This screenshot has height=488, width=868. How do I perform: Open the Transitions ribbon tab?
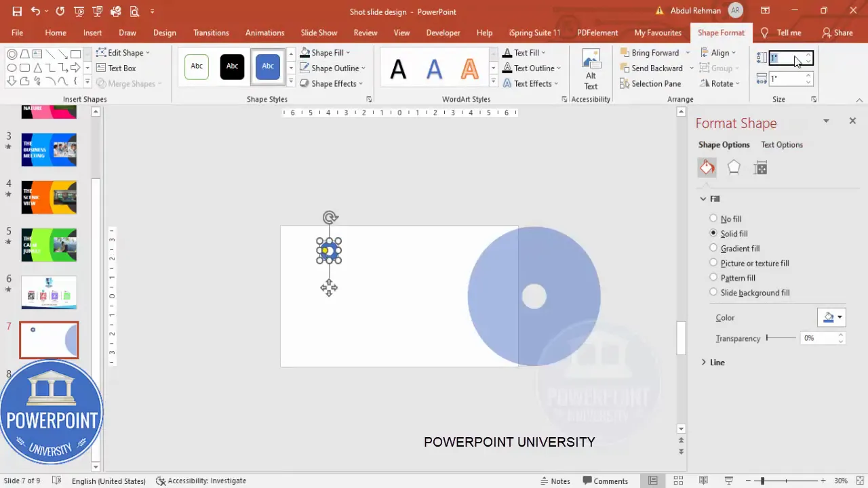(x=211, y=33)
